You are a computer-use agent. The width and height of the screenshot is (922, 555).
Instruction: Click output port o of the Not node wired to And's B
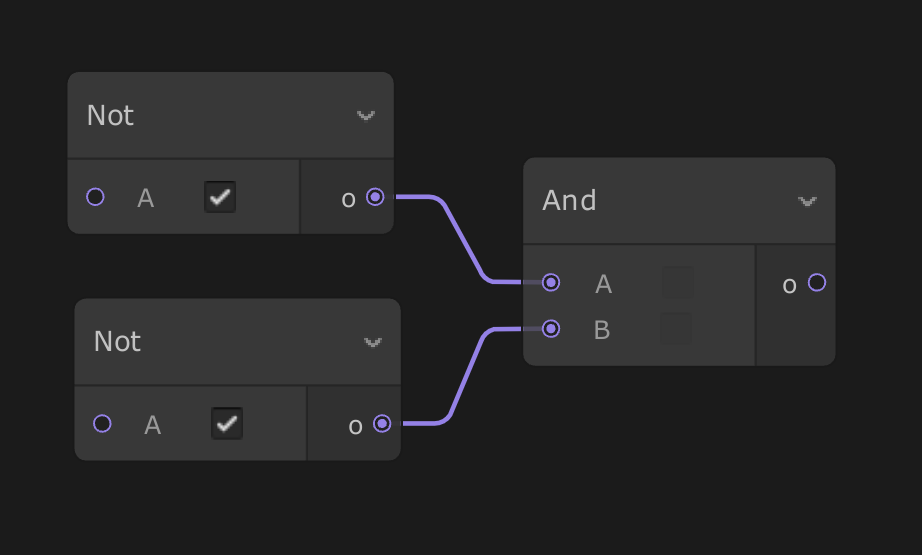[382, 423]
